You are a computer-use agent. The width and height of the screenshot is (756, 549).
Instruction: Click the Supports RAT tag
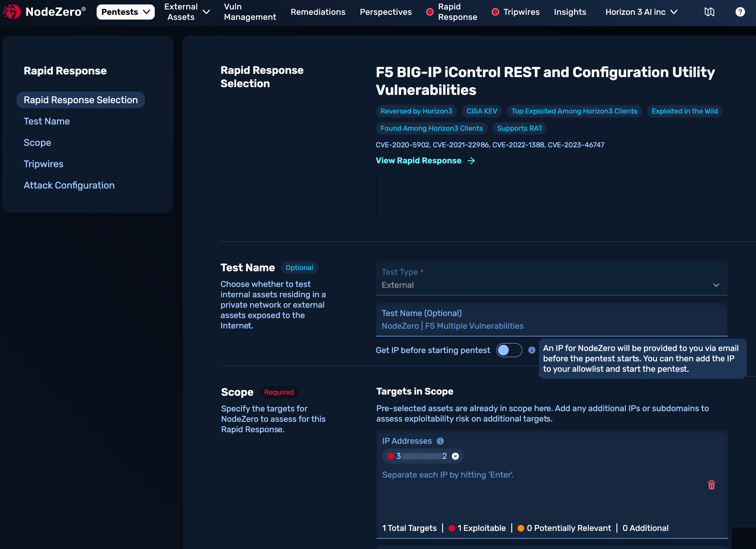(x=519, y=128)
